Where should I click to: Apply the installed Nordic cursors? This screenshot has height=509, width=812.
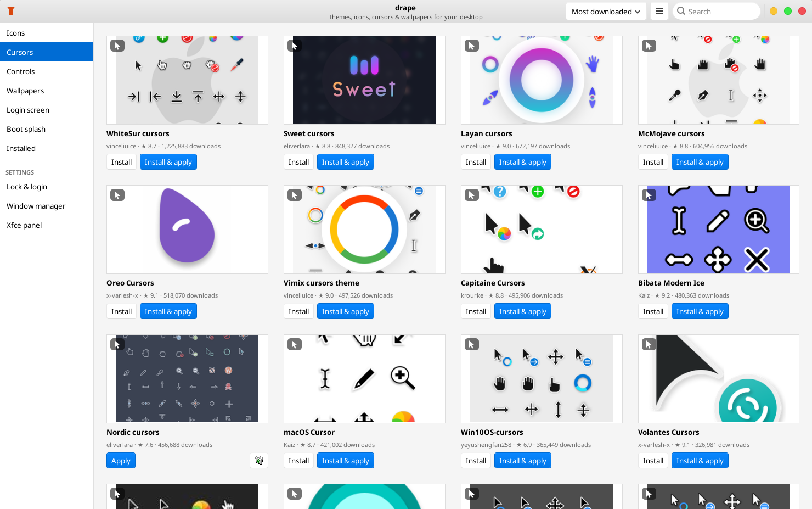tap(121, 461)
